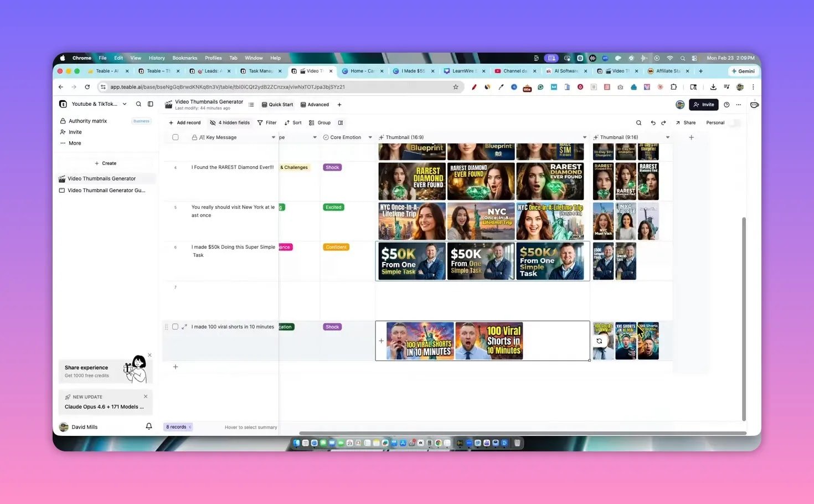Click the search icon in the table toolbar

(638, 122)
